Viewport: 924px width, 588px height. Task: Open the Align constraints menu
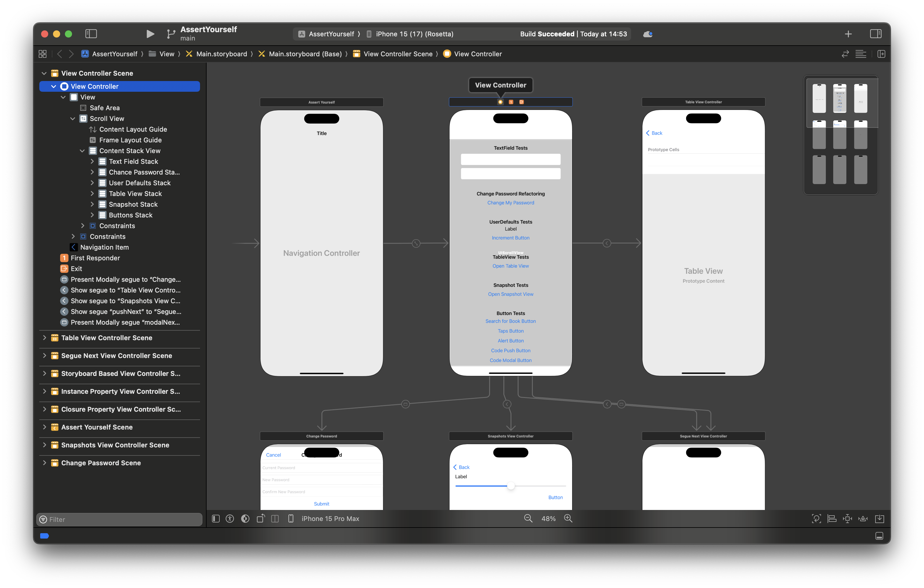tap(831, 519)
